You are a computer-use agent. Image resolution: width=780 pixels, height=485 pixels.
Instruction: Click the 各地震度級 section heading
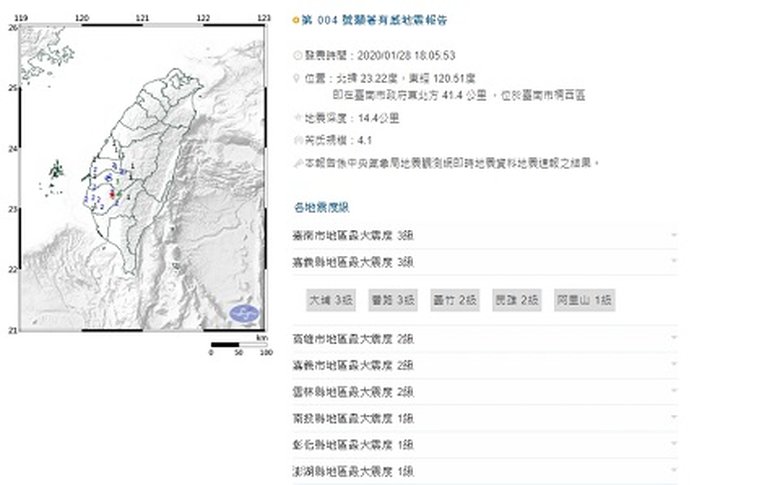[321, 207]
